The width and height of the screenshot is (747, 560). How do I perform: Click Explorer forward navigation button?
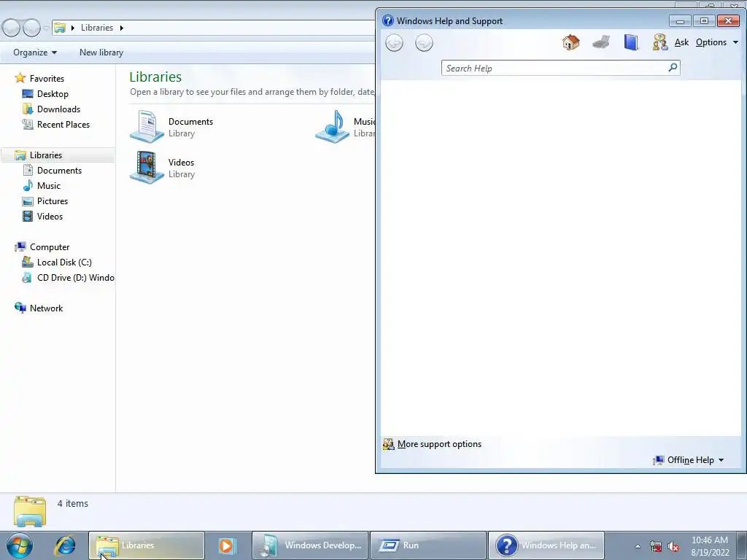coord(31,28)
